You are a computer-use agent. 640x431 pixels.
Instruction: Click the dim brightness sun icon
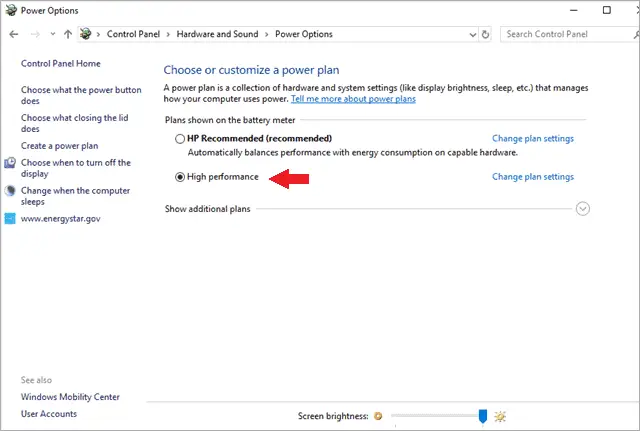tap(378, 416)
